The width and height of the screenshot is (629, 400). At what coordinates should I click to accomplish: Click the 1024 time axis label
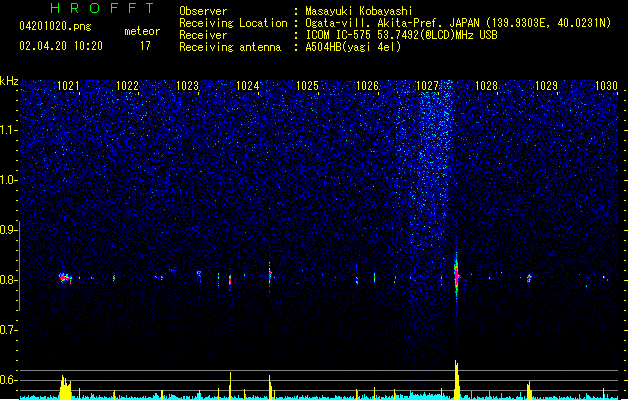tap(248, 86)
